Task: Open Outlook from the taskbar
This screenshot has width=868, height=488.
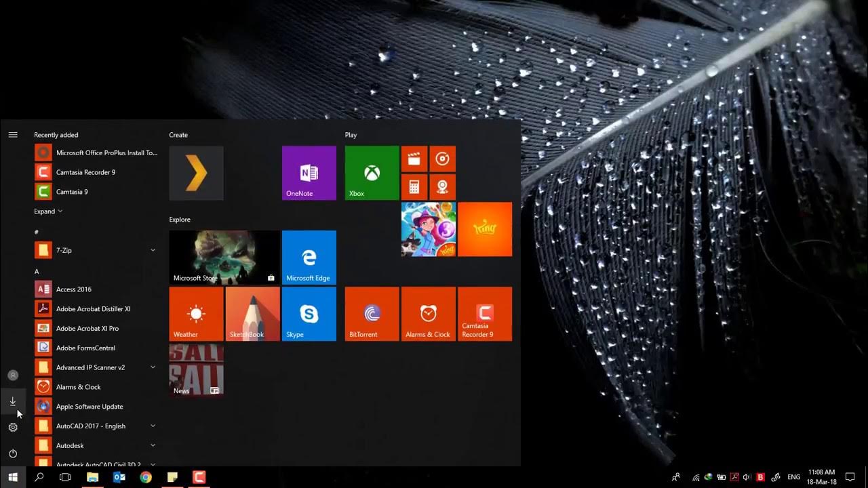Action: 119,477
